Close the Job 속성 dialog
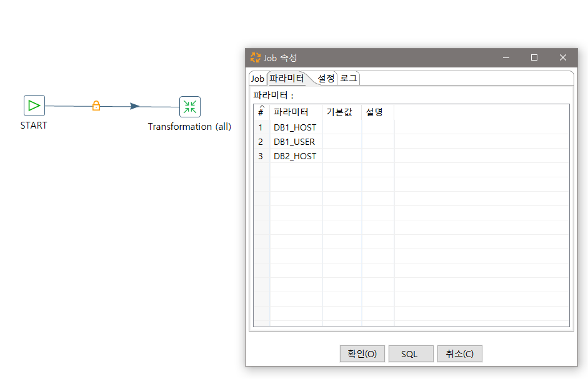Screen dimensions: 588x379 [x=562, y=57]
